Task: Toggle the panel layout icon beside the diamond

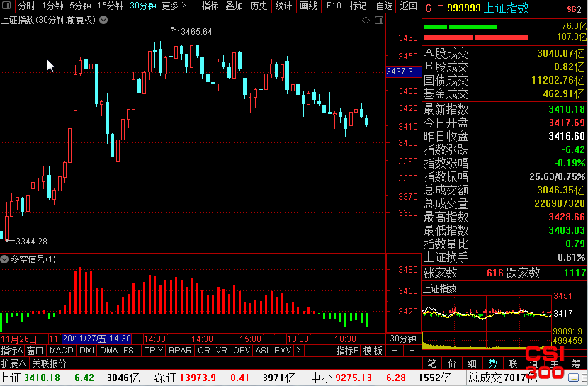Action: [x=379, y=21]
